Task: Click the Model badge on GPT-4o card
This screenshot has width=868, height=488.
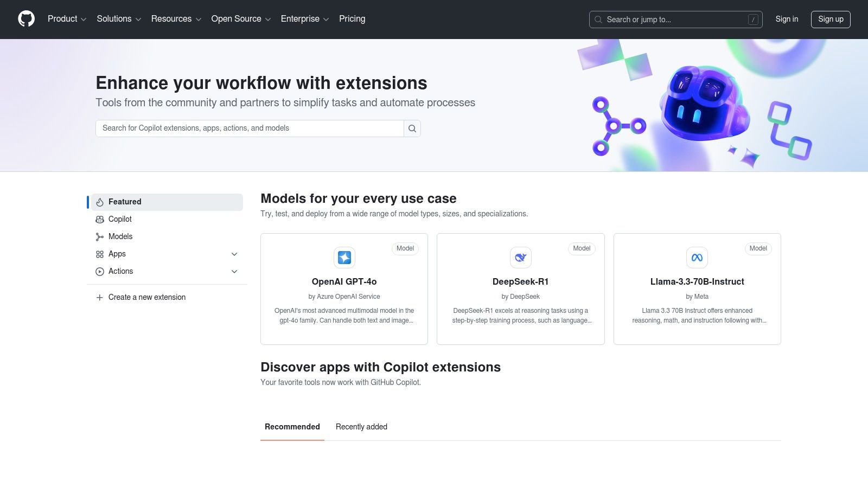Action: 405,248
